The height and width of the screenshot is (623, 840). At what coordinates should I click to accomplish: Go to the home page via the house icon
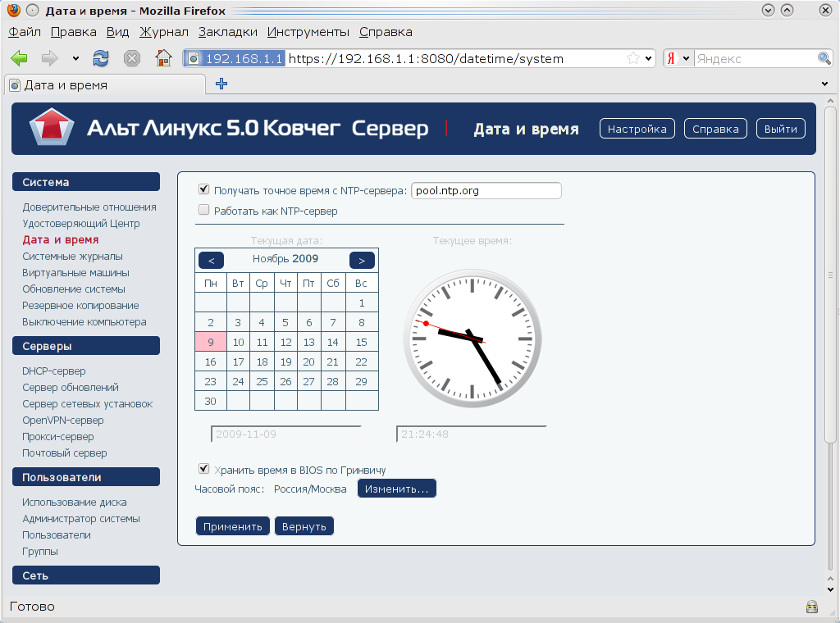[x=163, y=58]
